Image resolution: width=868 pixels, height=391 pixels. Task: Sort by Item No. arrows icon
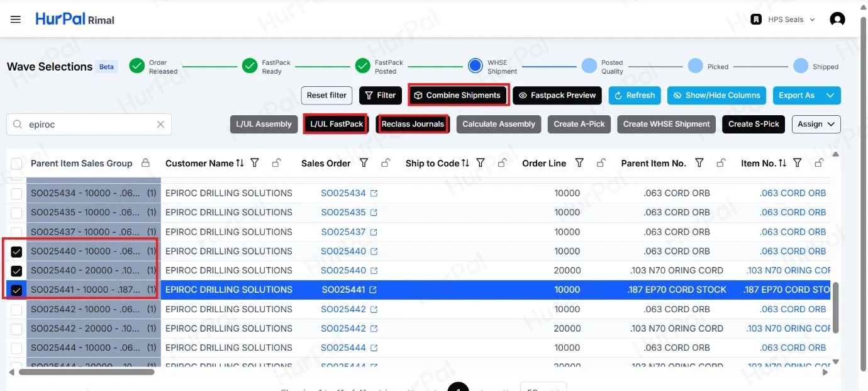[782, 163]
